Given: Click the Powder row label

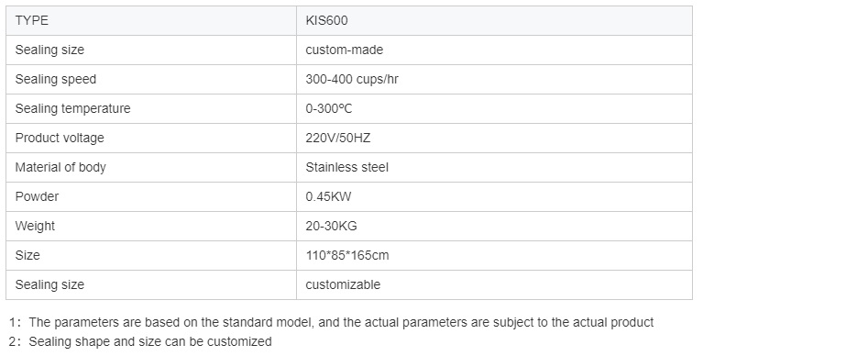Looking at the screenshot, I should [37, 197].
